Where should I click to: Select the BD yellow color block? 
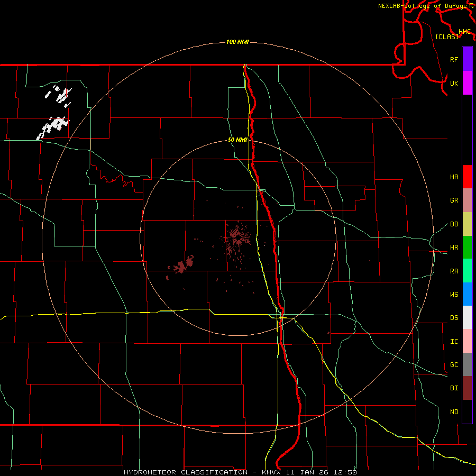[x=467, y=224]
